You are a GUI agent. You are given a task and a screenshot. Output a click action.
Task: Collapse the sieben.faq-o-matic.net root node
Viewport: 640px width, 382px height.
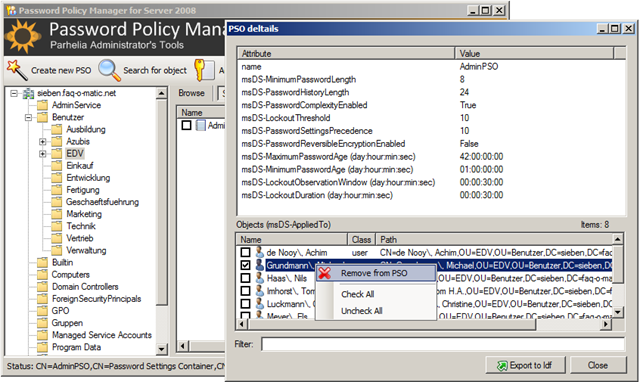pyautogui.click(x=14, y=93)
